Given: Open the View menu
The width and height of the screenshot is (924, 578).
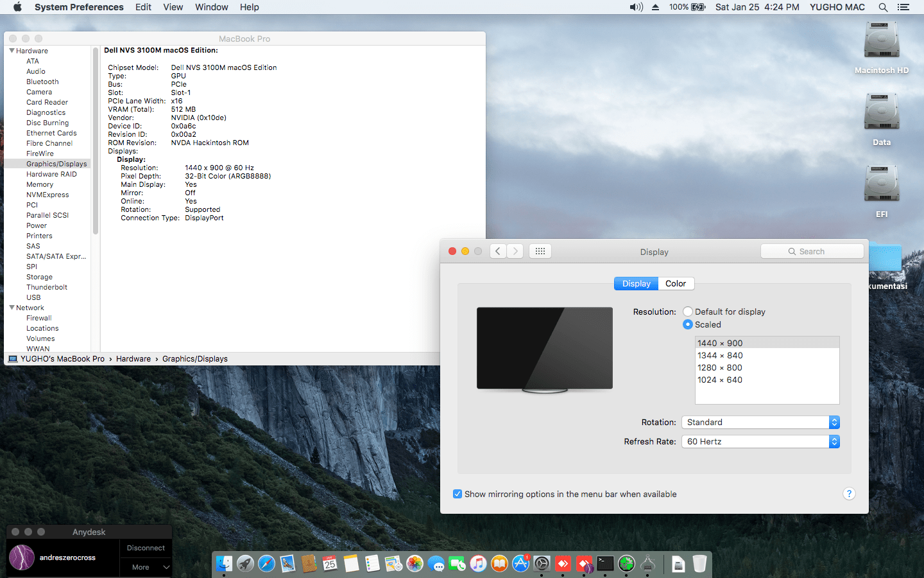Looking at the screenshot, I should 173,7.
